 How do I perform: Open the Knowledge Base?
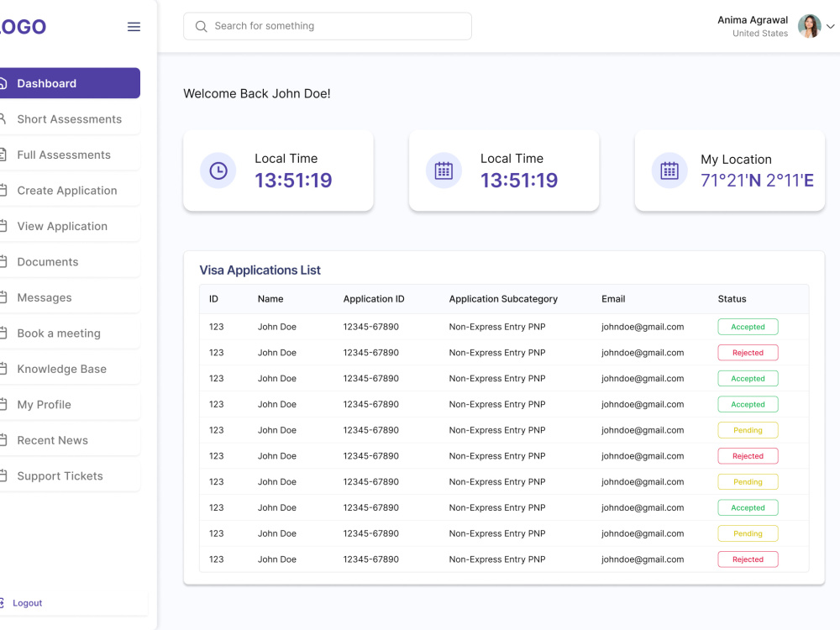point(71,369)
